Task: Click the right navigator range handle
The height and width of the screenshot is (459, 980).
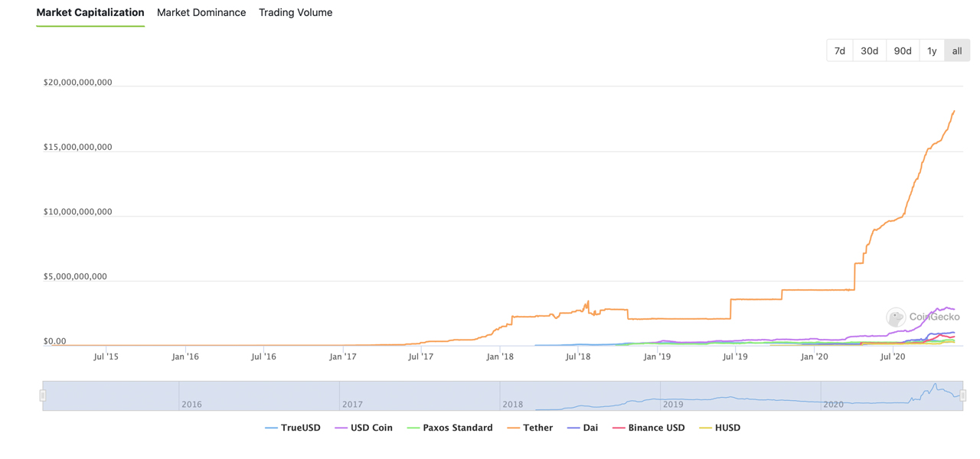Action: tap(963, 396)
